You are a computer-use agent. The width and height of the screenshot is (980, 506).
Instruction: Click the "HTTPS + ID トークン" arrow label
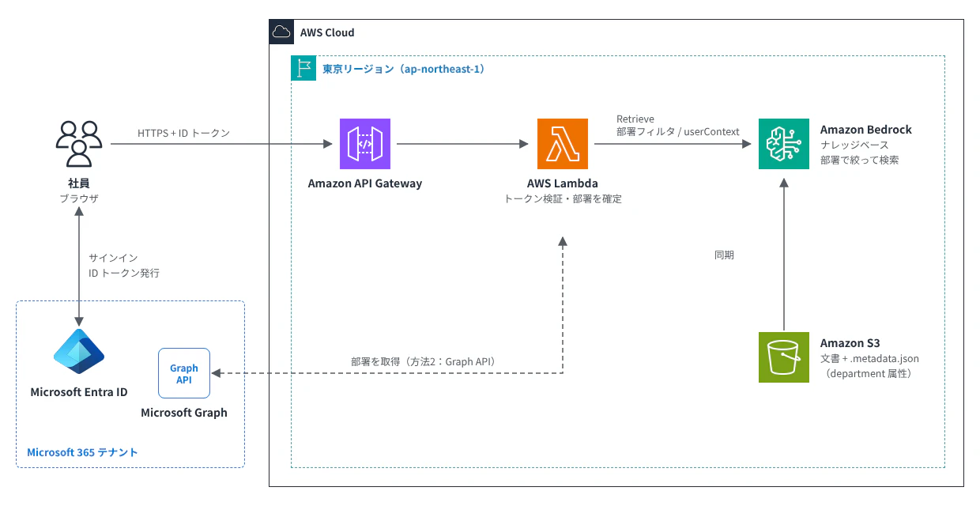[x=184, y=133]
